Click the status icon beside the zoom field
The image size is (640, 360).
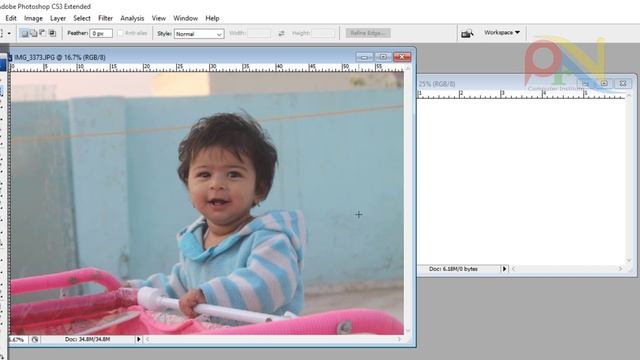pos(35,339)
